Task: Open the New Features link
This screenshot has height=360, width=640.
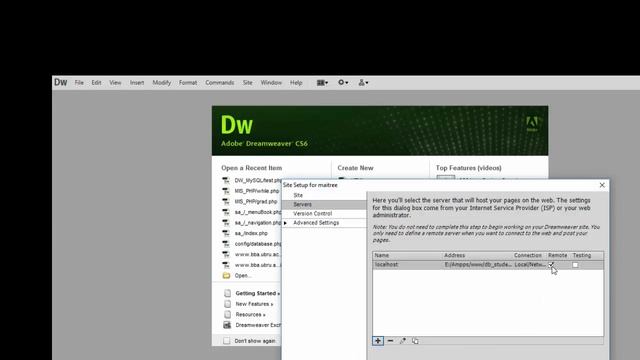Action: (x=254, y=304)
